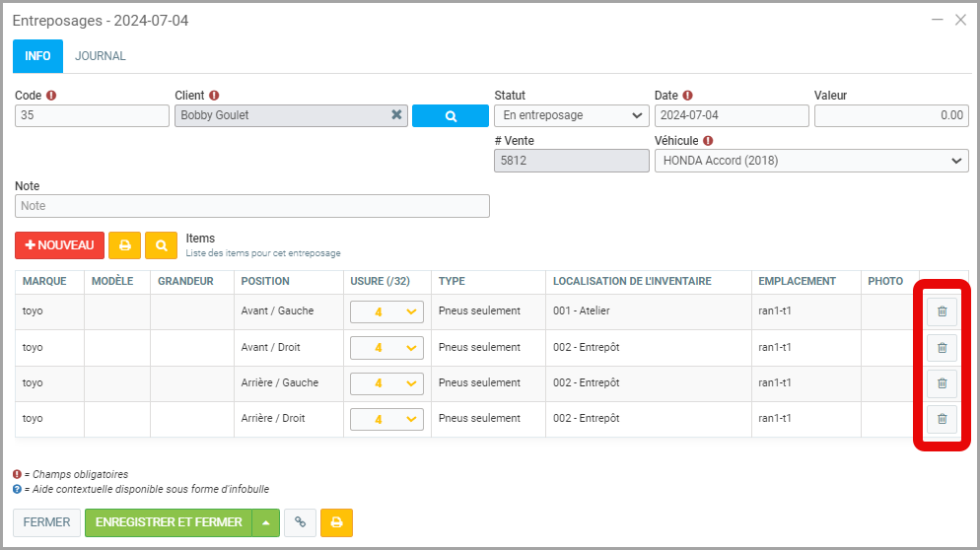Change usure value for Arrière / Droit

coord(386,419)
